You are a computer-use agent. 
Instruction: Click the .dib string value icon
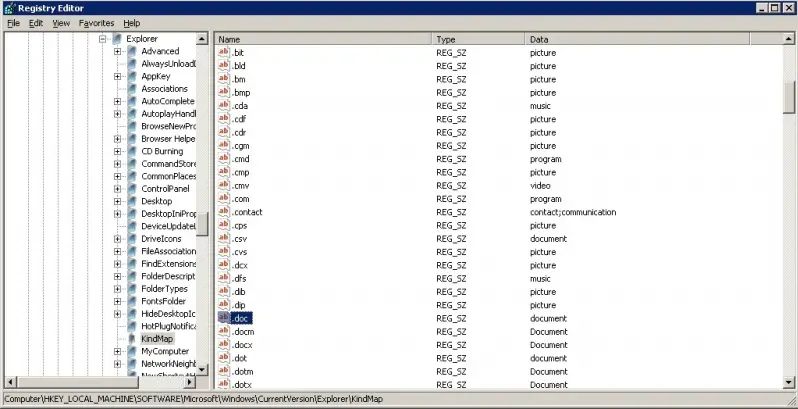pos(223,291)
